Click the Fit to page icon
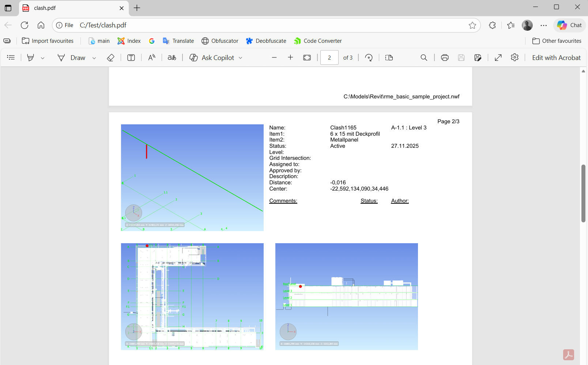Screen dimensions: 588x365 point(307,57)
